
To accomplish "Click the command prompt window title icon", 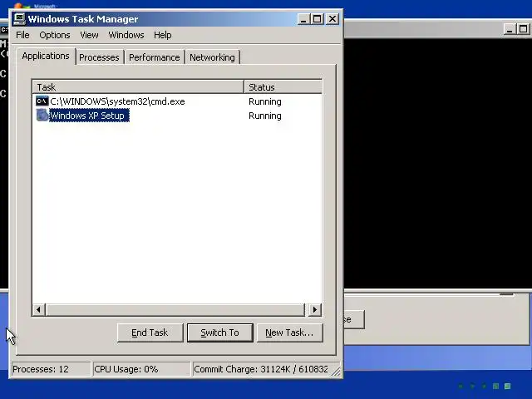I will [x=4, y=30].
